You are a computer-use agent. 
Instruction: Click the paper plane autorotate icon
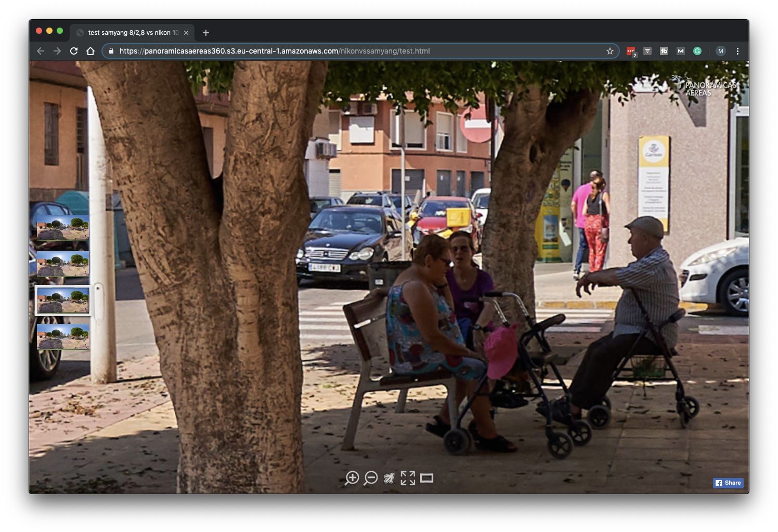(389, 478)
